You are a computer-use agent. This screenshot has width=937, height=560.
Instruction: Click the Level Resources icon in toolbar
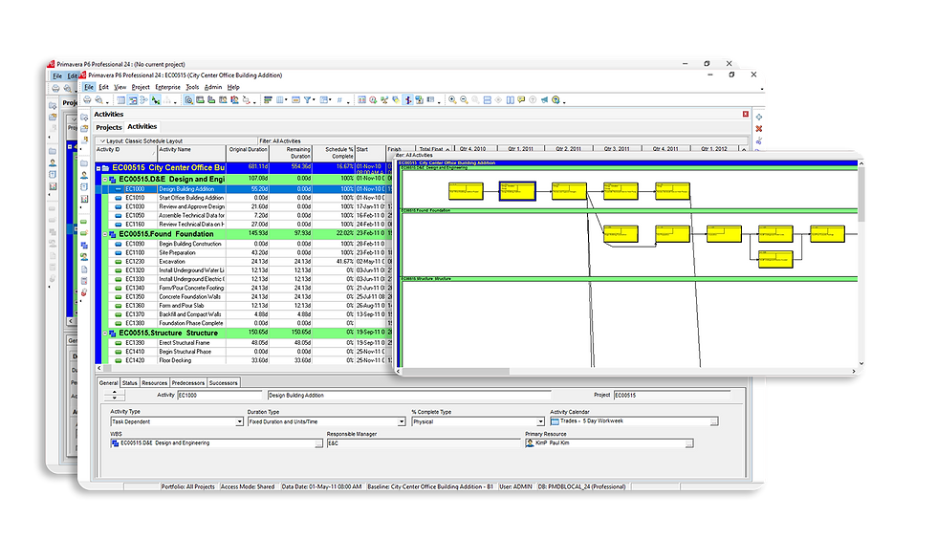[383, 99]
